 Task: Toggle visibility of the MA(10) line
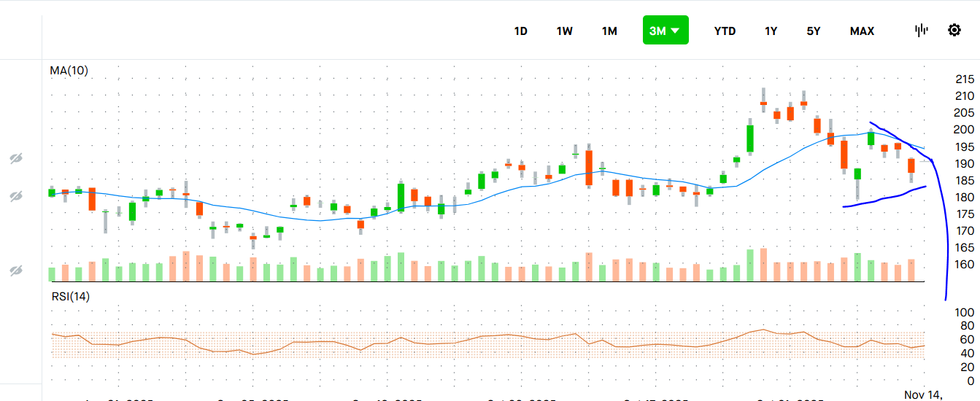[x=16, y=159]
